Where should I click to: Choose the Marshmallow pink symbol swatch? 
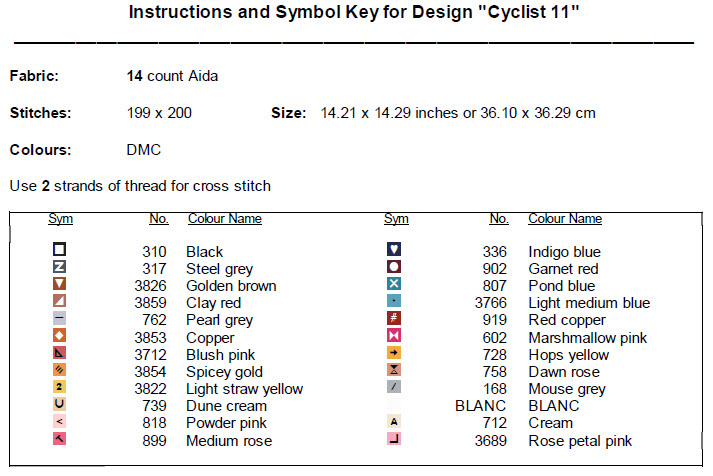394,337
